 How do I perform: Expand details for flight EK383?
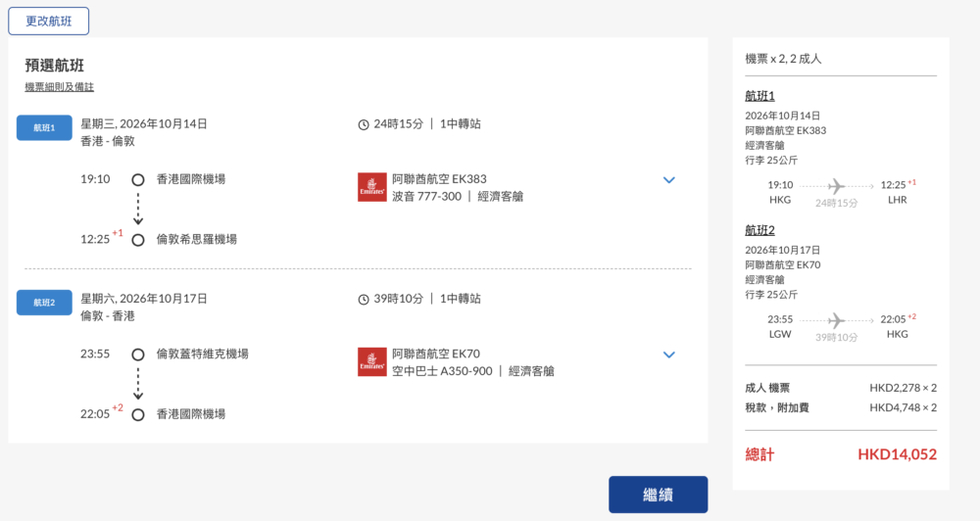click(x=668, y=180)
